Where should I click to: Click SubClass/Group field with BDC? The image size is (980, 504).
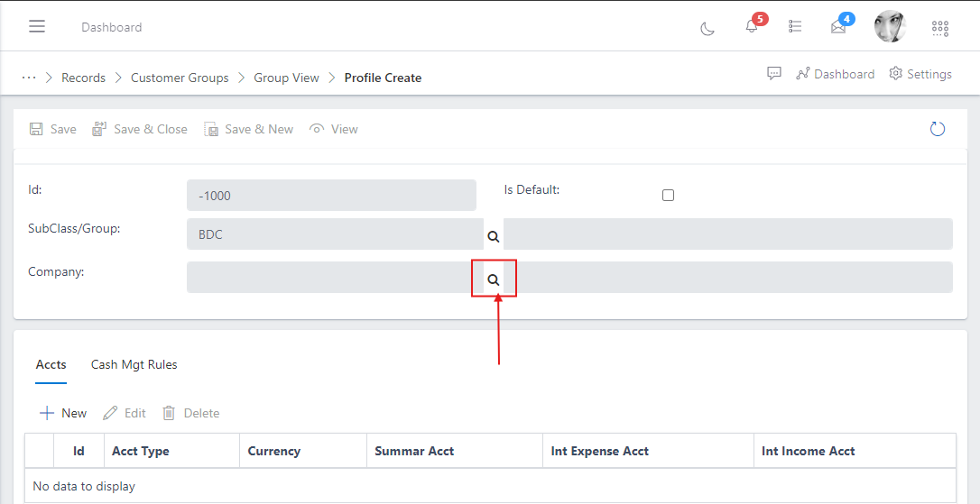pyautogui.click(x=335, y=234)
